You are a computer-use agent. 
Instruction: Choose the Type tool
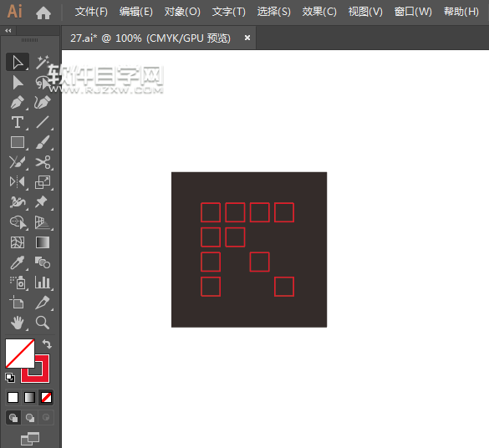[18, 122]
